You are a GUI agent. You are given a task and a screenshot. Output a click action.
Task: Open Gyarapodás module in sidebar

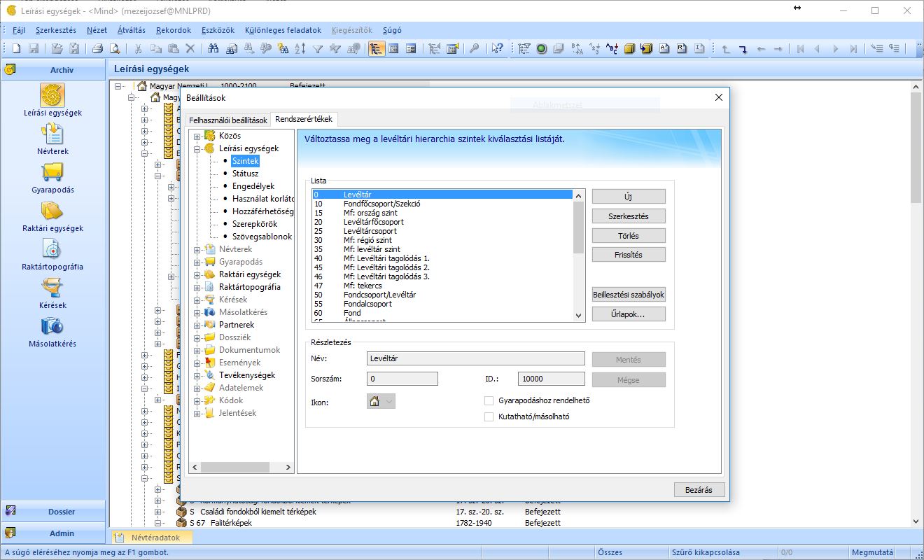[x=52, y=177]
